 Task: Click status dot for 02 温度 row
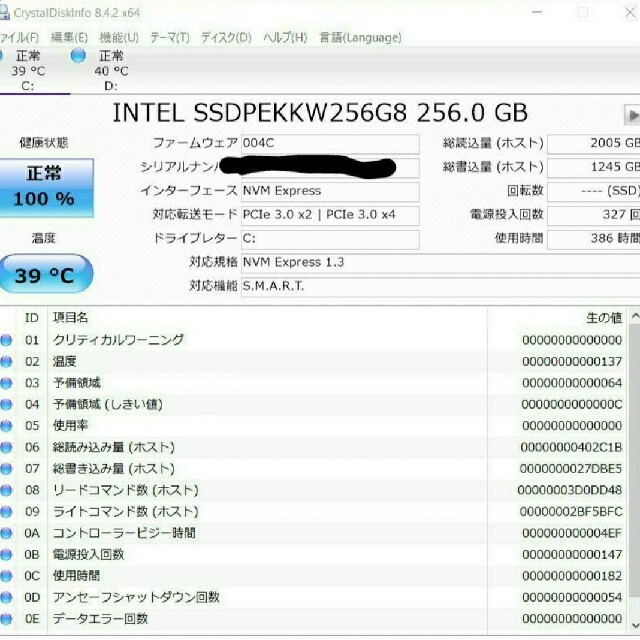pyautogui.click(x=6, y=362)
